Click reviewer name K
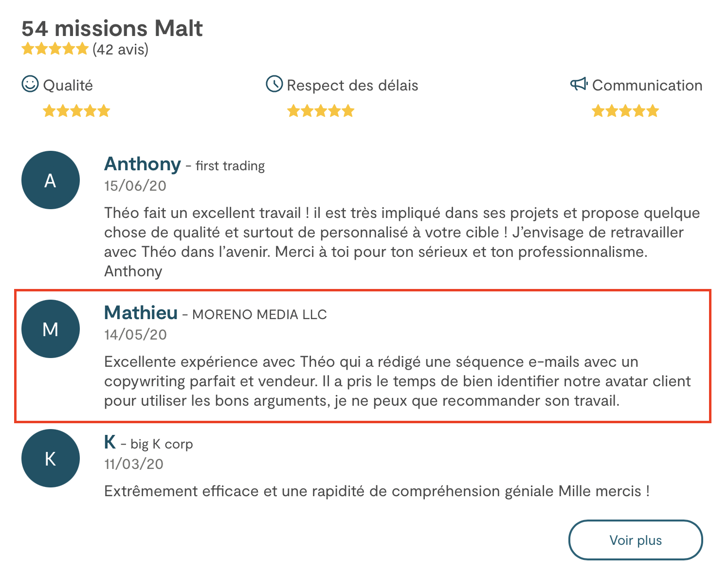This screenshot has width=728, height=575. [x=110, y=442]
